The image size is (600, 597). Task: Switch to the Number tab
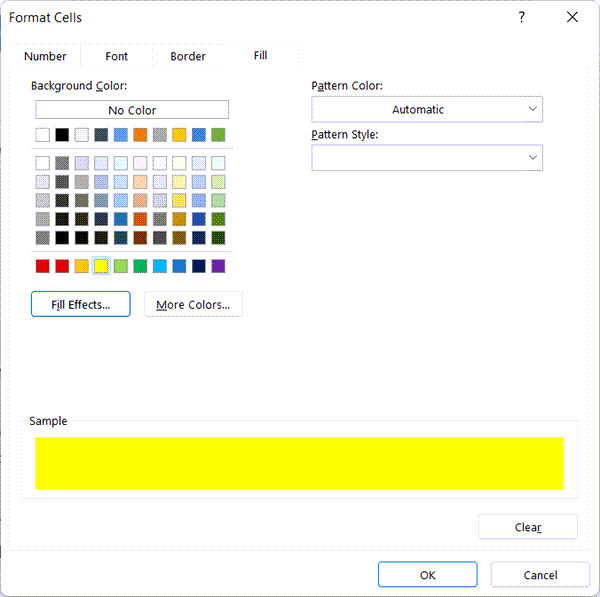[x=45, y=56]
